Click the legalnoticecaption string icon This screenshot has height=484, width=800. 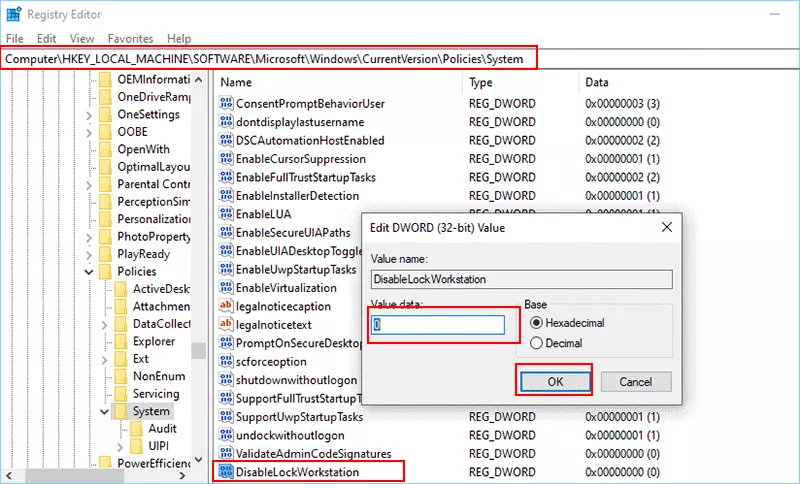tap(226, 306)
